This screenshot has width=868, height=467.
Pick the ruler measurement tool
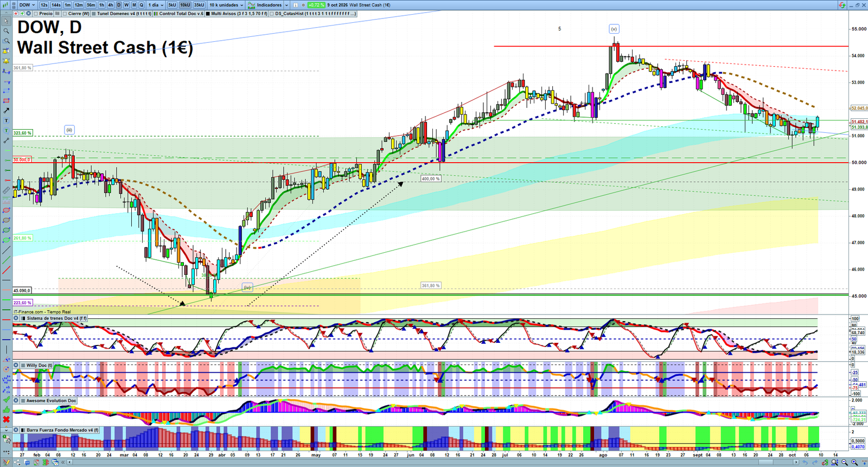coord(6,190)
